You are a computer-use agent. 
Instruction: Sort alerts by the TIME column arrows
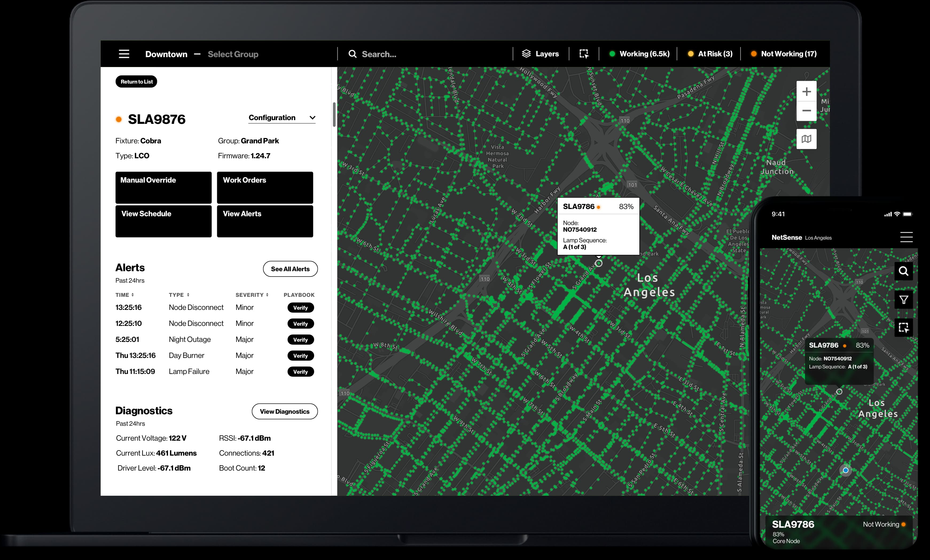tap(132, 295)
